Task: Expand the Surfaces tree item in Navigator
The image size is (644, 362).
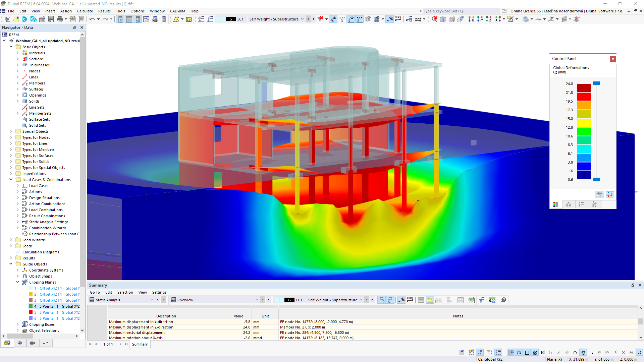Action: pos(16,89)
